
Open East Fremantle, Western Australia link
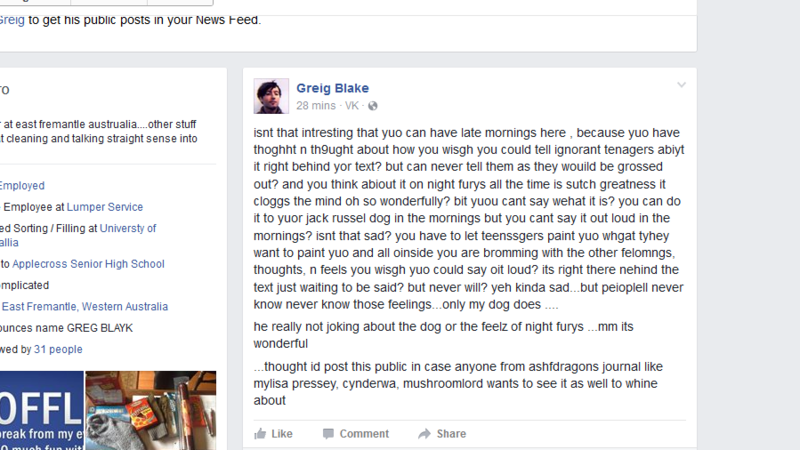coord(71,307)
